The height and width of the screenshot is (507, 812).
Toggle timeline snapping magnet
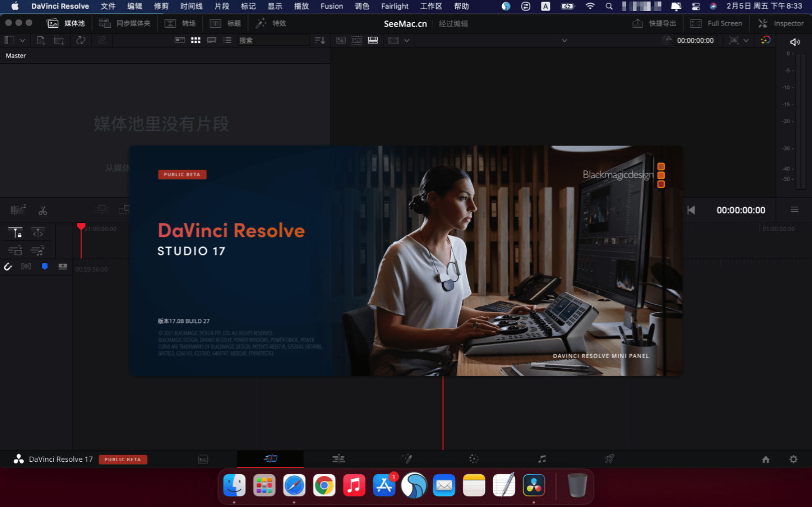(8, 267)
